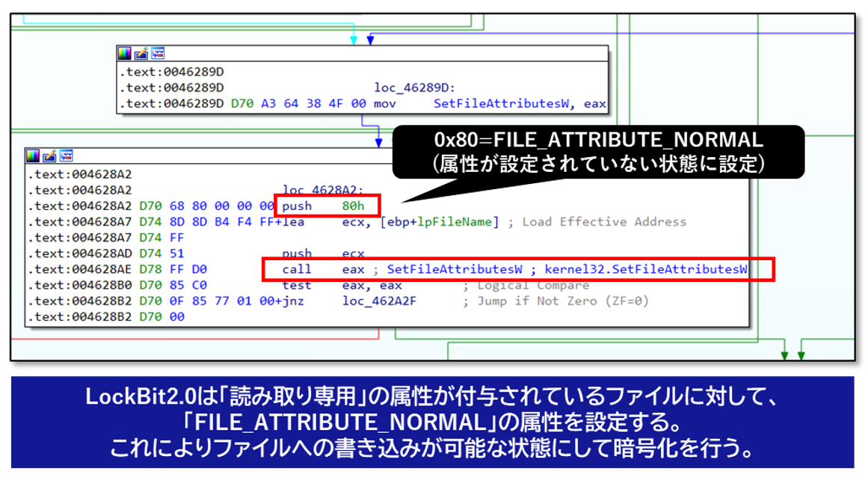The image size is (868, 477).
Task: Select opcode bytes 85 C0 on the test line
Action: tap(188, 286)
